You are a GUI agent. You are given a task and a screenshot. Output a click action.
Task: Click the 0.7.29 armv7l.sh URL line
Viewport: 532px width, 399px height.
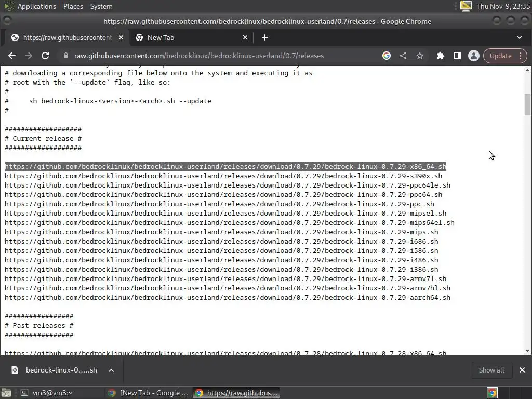pyautogui.click(x=225, y=278)
